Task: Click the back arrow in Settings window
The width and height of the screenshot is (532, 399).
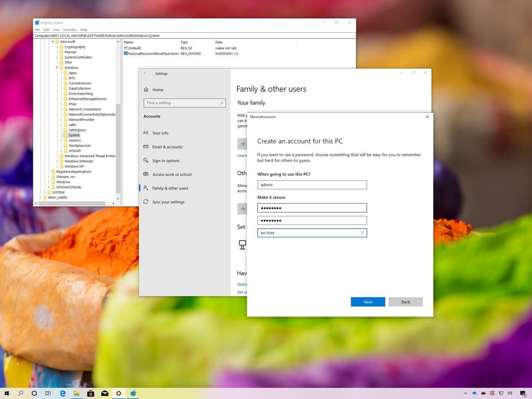Action: pos(146,74)
